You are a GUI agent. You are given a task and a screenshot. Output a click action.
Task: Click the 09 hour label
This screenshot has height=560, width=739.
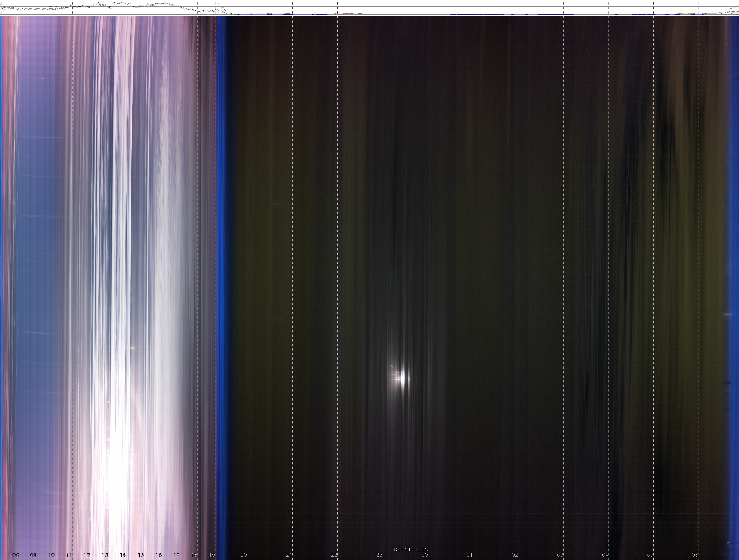pos(33,555)
